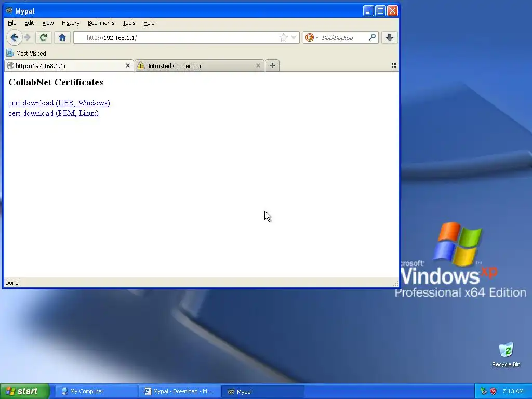Screen dimensions: 532x399
Task: Click the globe favicon on first tab
Action: tap(10, 66)
